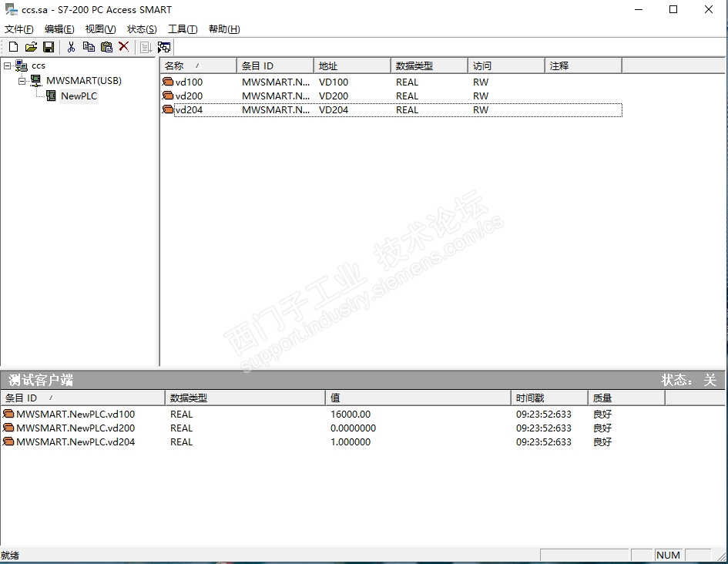Viewport: 728px width, 564px height.
Task: Collapse the MWSMART(USB) tree node
Action: click(x=22, y=81)
